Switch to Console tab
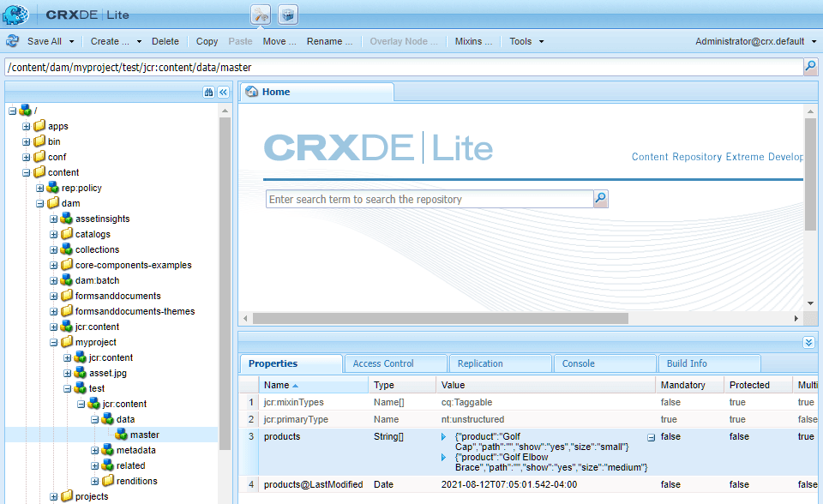Image resolution: width=823 pixels, height=504 pixels. [605, 363]
